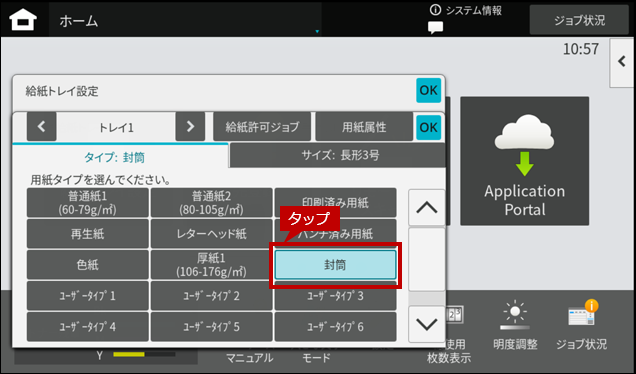This screenshot has width=636, height=374.
Task: Tap the トレイ1 tray label
Action: (x=116, y=127)
